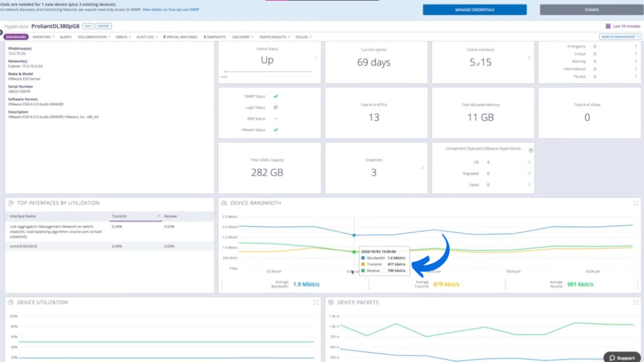Select the DASHBOARD tab
The width and height of the screenshot is (644, 362).
[x=16, y=37]
